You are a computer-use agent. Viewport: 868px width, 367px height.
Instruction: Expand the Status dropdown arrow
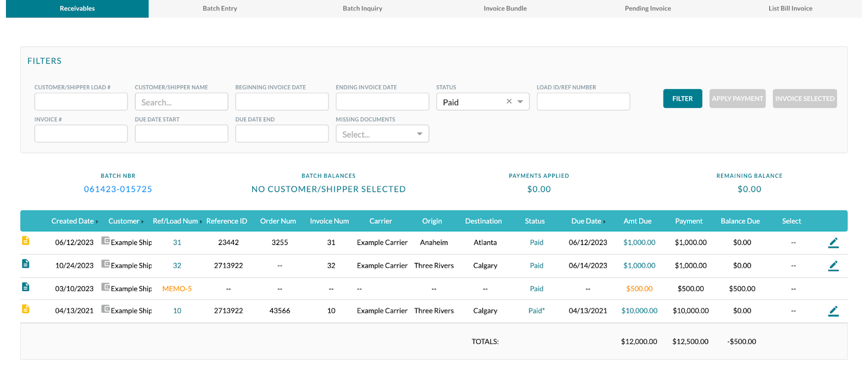pyautogui.click(x=520, y=102)
